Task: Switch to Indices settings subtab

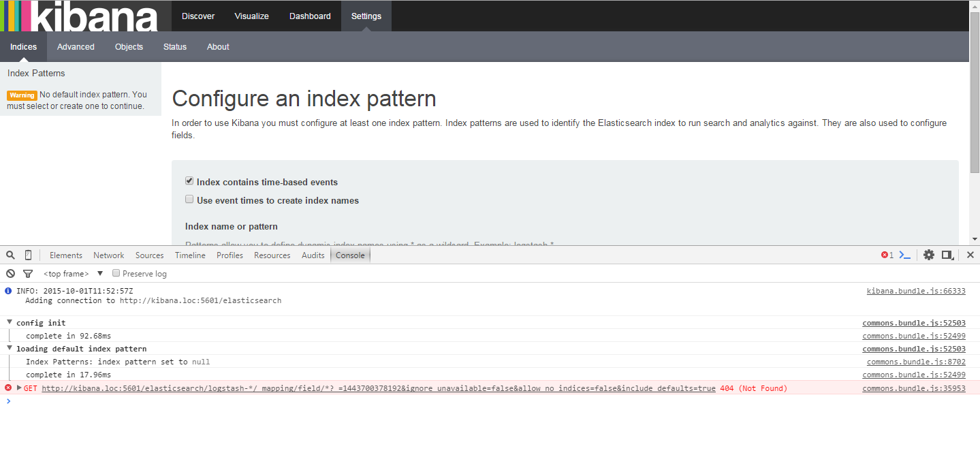Action: click(23, 46)
